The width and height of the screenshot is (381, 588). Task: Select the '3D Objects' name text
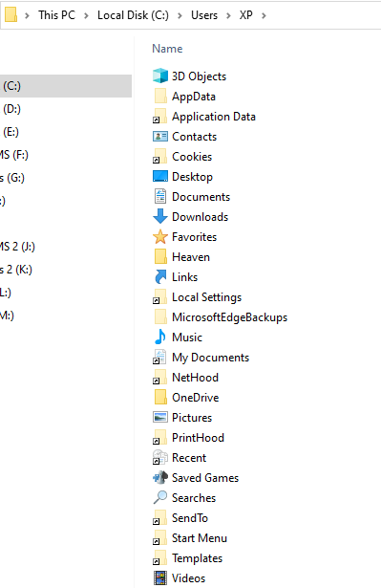[199, 76]
